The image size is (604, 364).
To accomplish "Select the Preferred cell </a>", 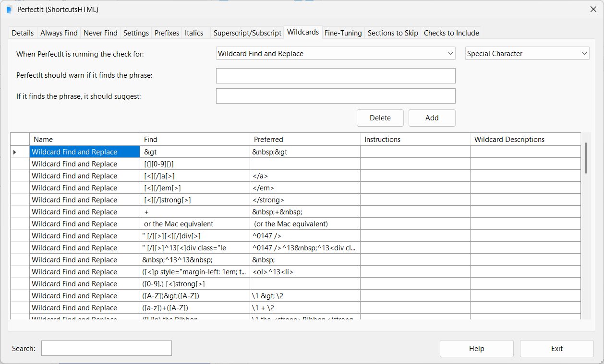I will tap(305, 176).
